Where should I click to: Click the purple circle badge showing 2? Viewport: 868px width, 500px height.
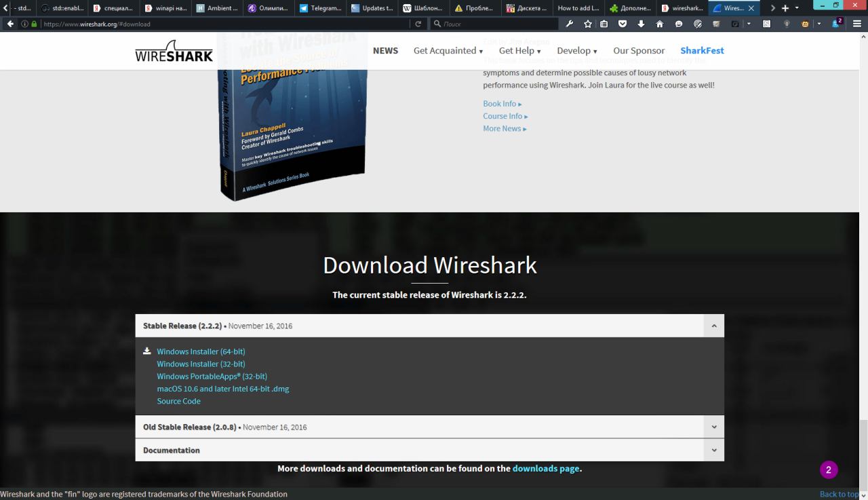(829, 469)
